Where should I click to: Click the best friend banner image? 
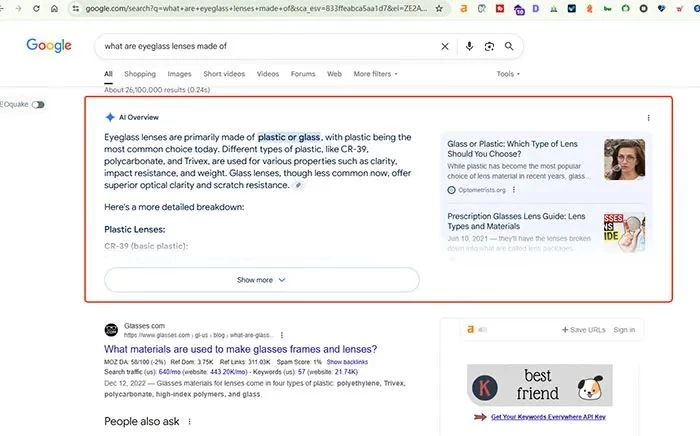[x=540, y=385]
